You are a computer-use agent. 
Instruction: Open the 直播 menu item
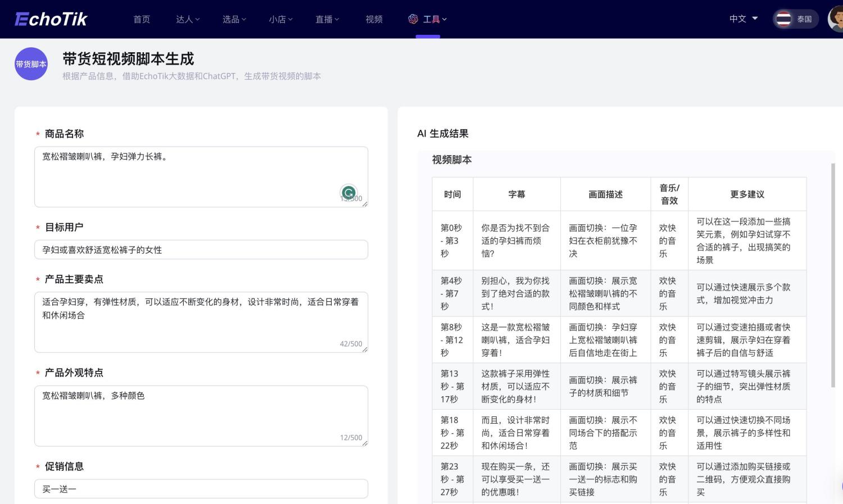326,19
